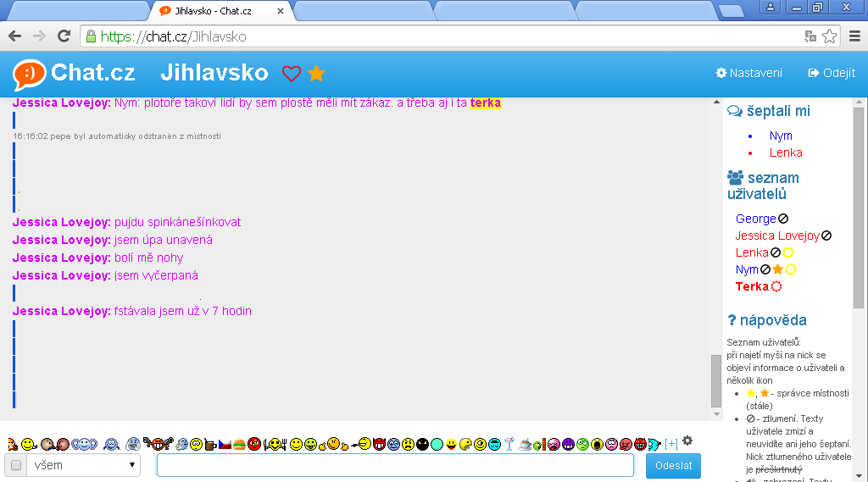
Task: Expand more smileys with [+]
Action: [x=671, y=444]
